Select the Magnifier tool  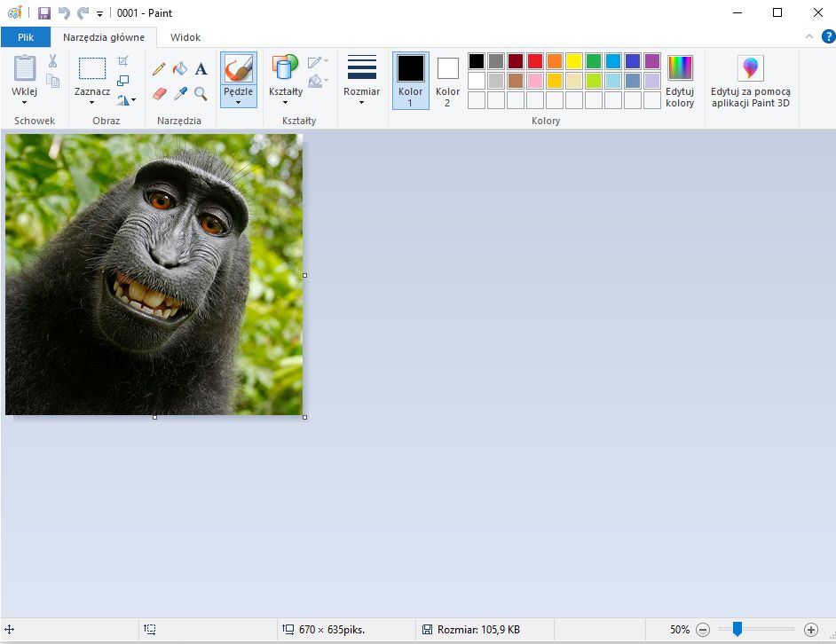tap(201, 94)
